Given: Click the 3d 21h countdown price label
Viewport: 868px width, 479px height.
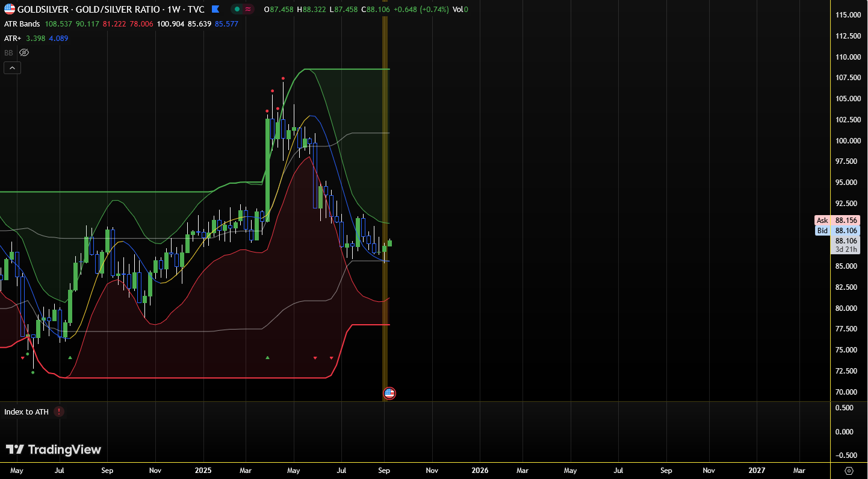Looking at the screenshot, I should point(847,249).
